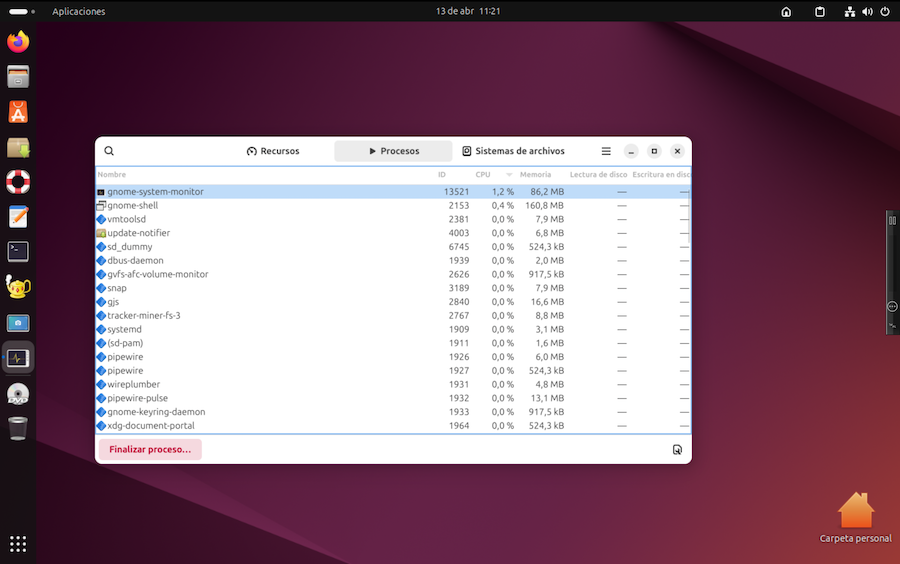Open the Help lifebuoy dock icon
The image size is (900, 564).
(18, 182)
